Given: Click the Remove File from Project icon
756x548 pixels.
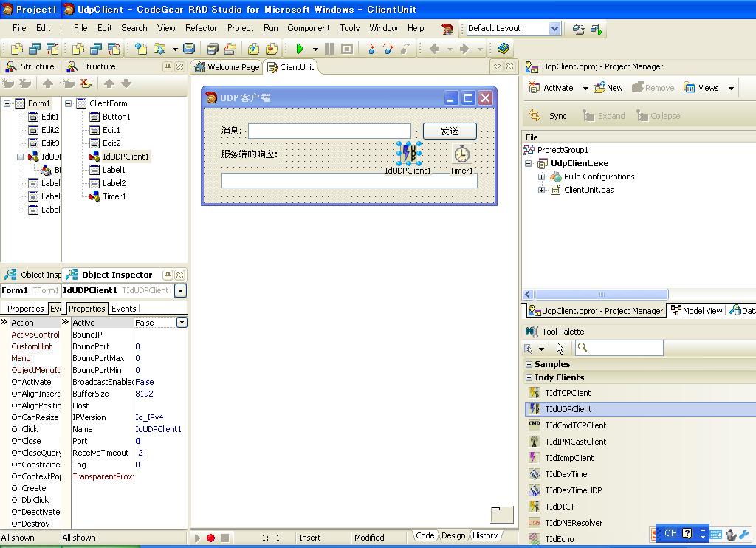Looking at the screenshot, I should (x=272, y=49).
